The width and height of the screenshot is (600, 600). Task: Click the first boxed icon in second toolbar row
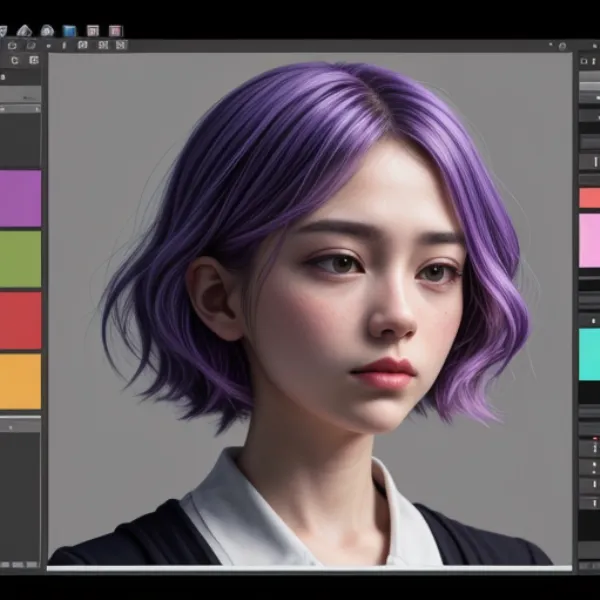point(83,45)
